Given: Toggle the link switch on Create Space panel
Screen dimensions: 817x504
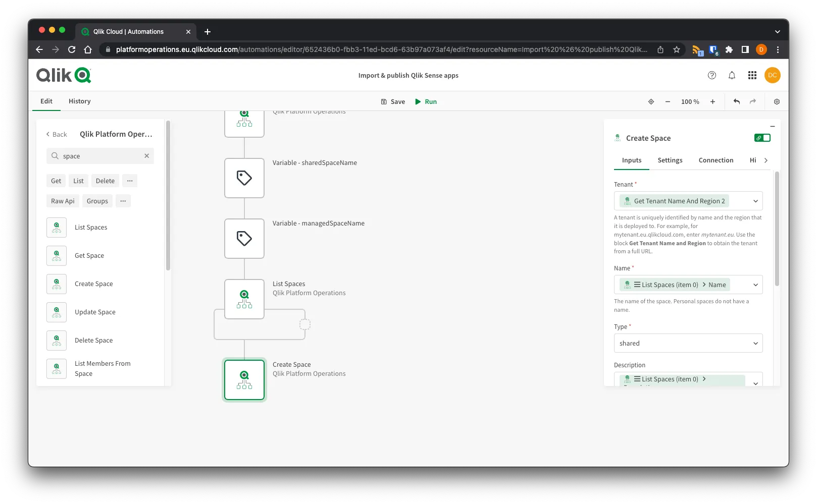Looking at the screenshot, I should click(762, 137).
